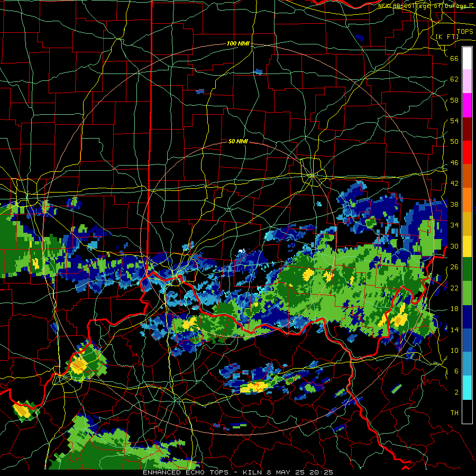Click the 34 scale value label

454,225
